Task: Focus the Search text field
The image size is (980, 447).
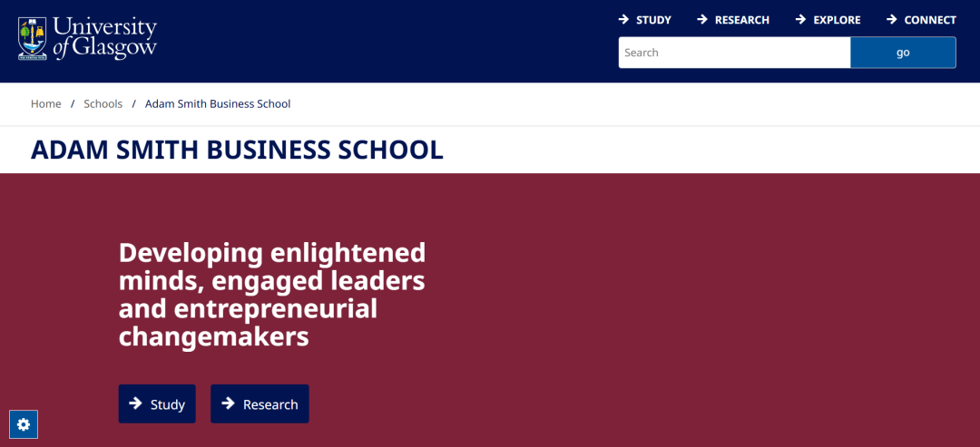Action: 733,53
